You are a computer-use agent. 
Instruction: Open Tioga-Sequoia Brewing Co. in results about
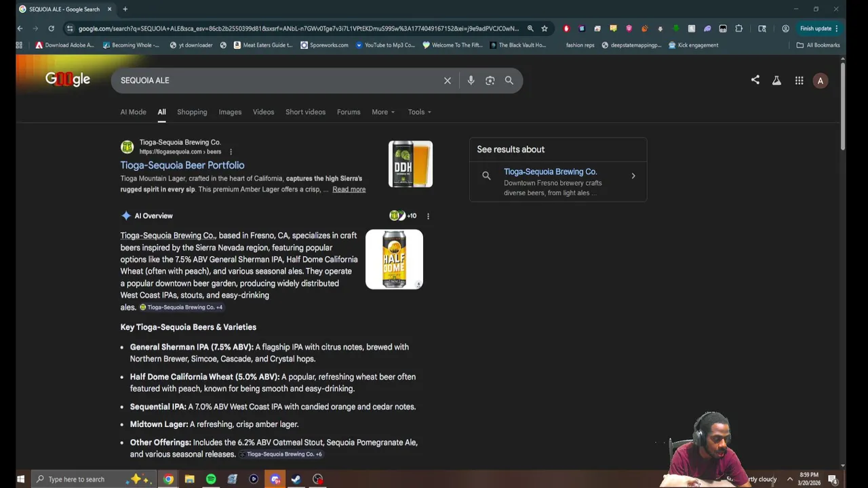click(550, 171)
